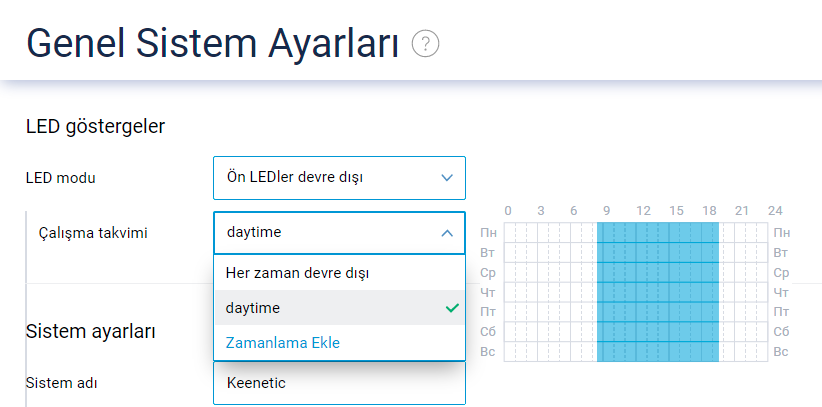Screen dimensions: 822x407
Task: Click hour marker 18 above the schedule grid
Action: 709,210
